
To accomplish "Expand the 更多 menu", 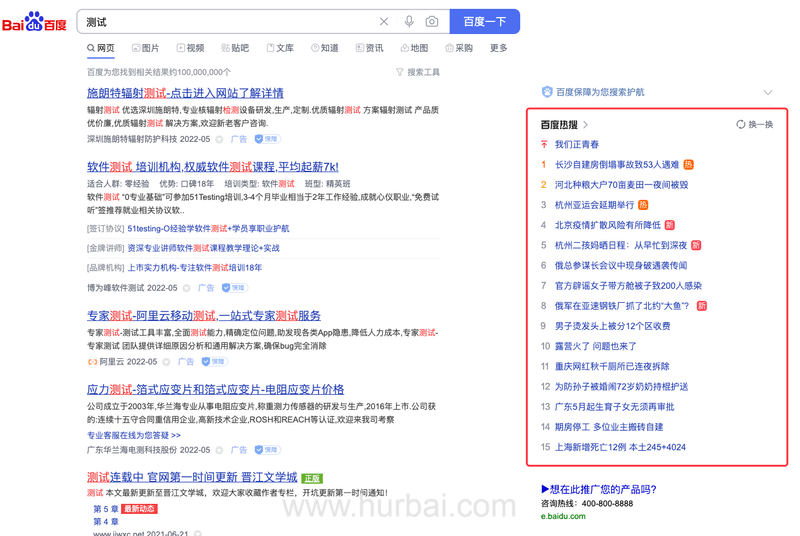I will coord(498,48).
